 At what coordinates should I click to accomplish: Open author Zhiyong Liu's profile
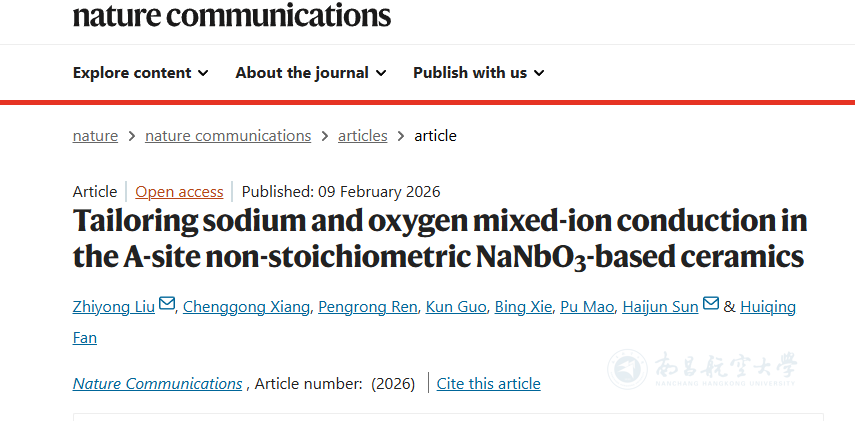[114, 307]
